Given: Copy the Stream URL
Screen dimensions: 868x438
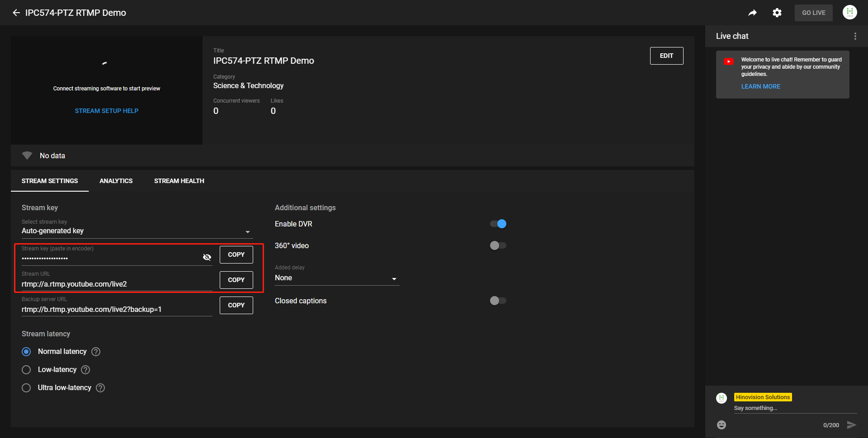Looking at the screenshot, I should click(236, 280).
